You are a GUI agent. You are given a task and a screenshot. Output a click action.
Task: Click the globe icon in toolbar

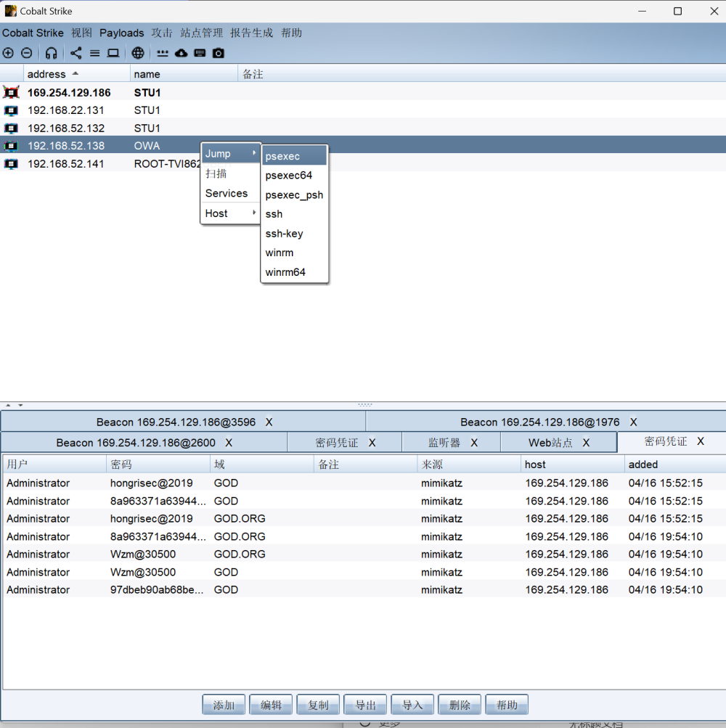click(138, 53)
